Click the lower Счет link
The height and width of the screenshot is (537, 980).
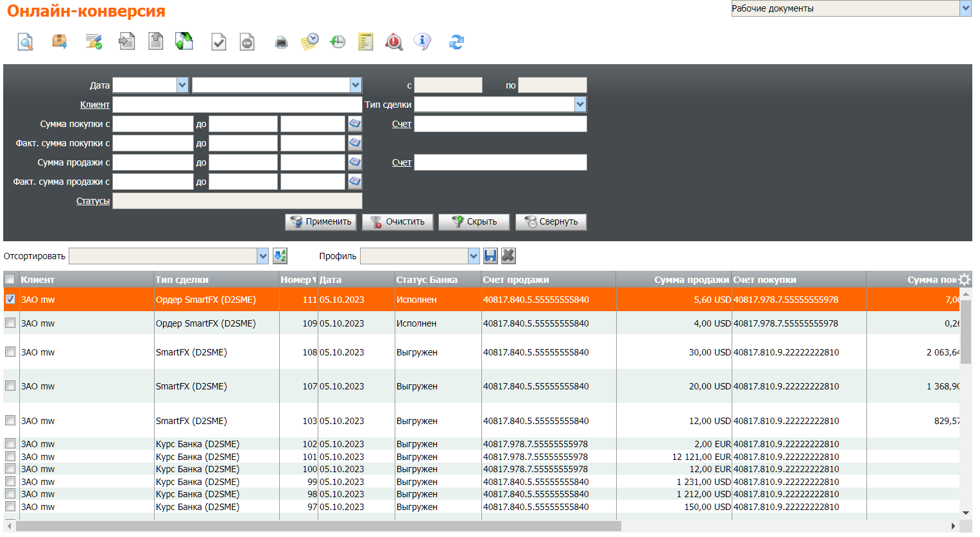pos(402,162)
